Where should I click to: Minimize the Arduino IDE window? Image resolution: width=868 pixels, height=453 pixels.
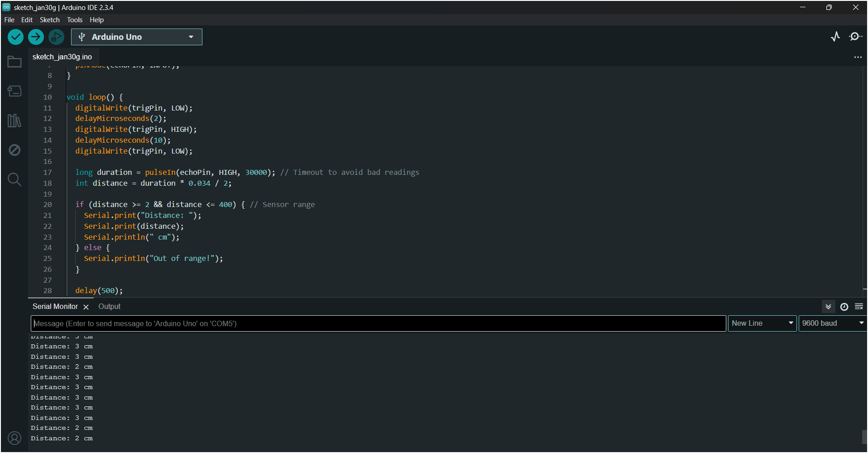802,7
